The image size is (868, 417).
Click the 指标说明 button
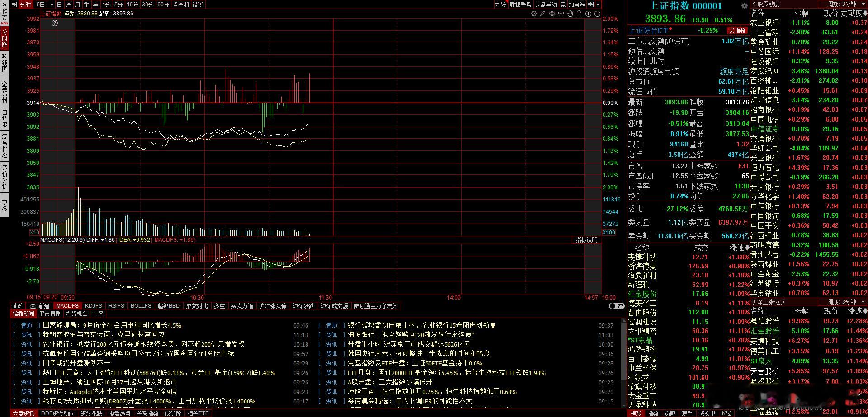[x=586, y=240]
